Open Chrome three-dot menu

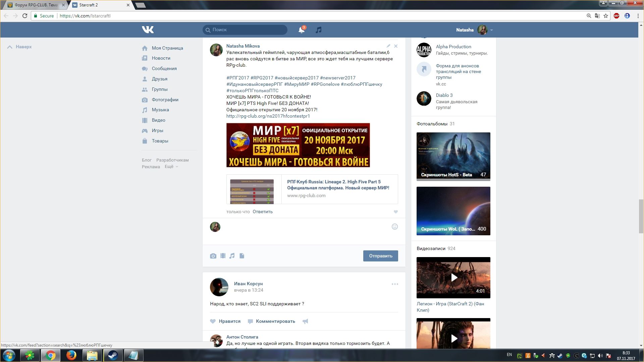(x=638, y=16)
